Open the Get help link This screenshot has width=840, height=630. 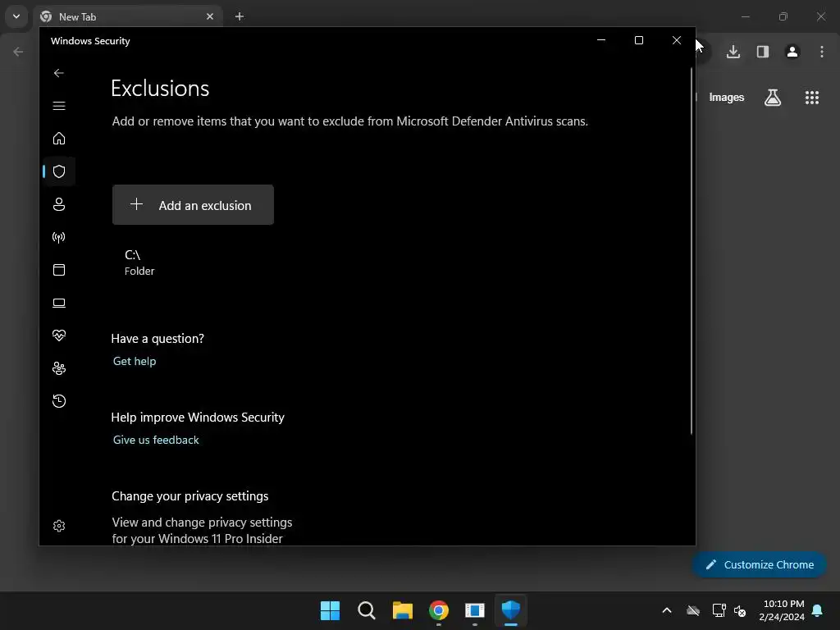135,361
